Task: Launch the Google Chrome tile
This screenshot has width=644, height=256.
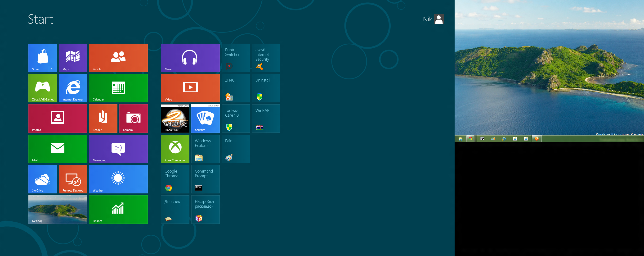Action: pyautogui.click(x=175, y=179)
